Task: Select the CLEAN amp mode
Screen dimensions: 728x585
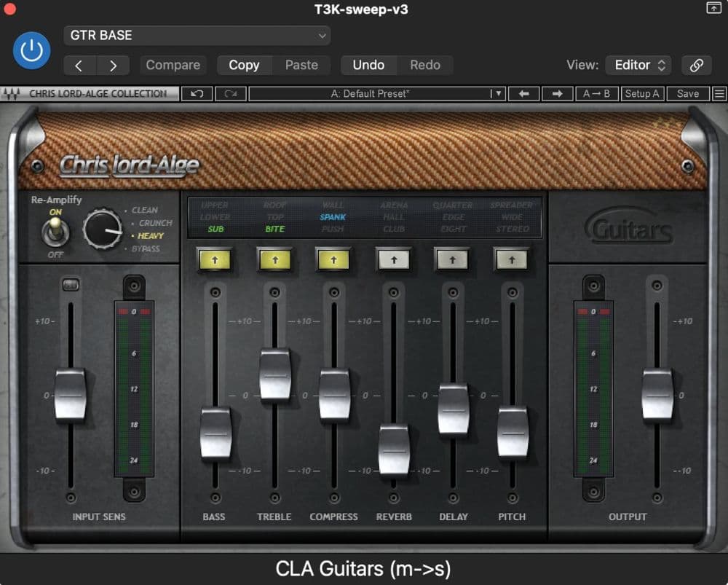Action: [x=144, y=210]
